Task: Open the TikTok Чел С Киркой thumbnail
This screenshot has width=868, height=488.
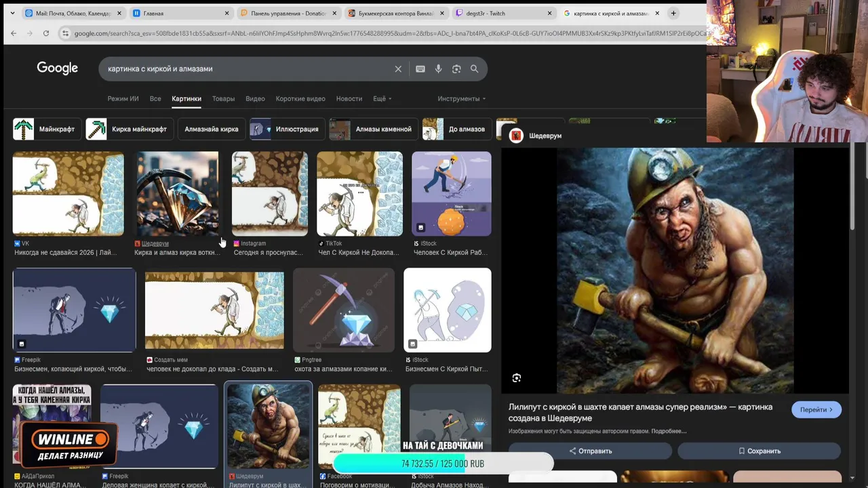Action: click(x=359, y=194)
